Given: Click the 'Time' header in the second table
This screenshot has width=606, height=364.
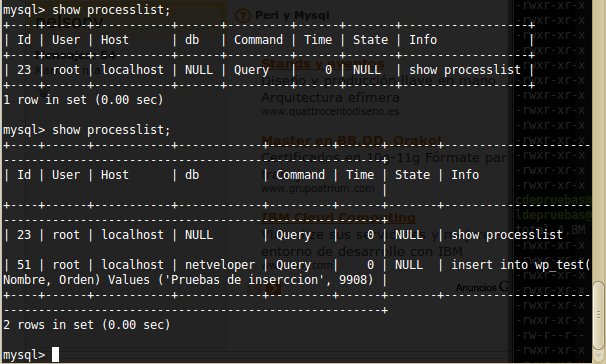Looking at the screenshot, I should pyautogui.click(x=360, y=175).
